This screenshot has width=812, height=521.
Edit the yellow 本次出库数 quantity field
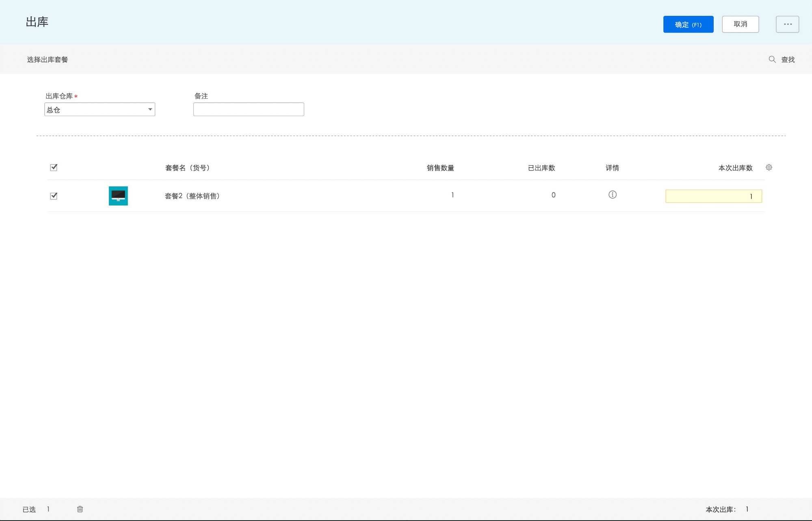713,196
